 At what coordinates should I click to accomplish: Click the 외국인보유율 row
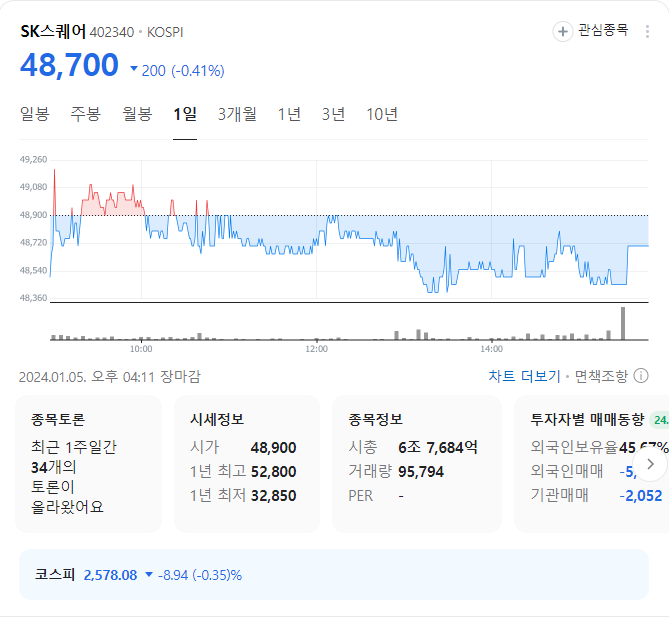pyautogui.click(x=599, y=447)
